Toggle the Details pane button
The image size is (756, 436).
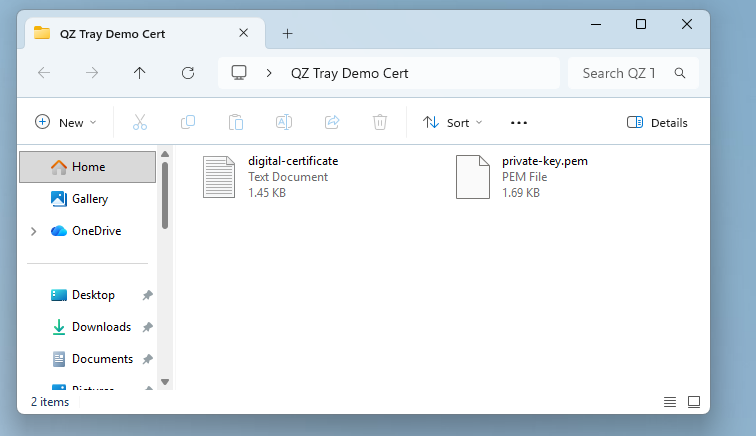[x=657, y=123]
